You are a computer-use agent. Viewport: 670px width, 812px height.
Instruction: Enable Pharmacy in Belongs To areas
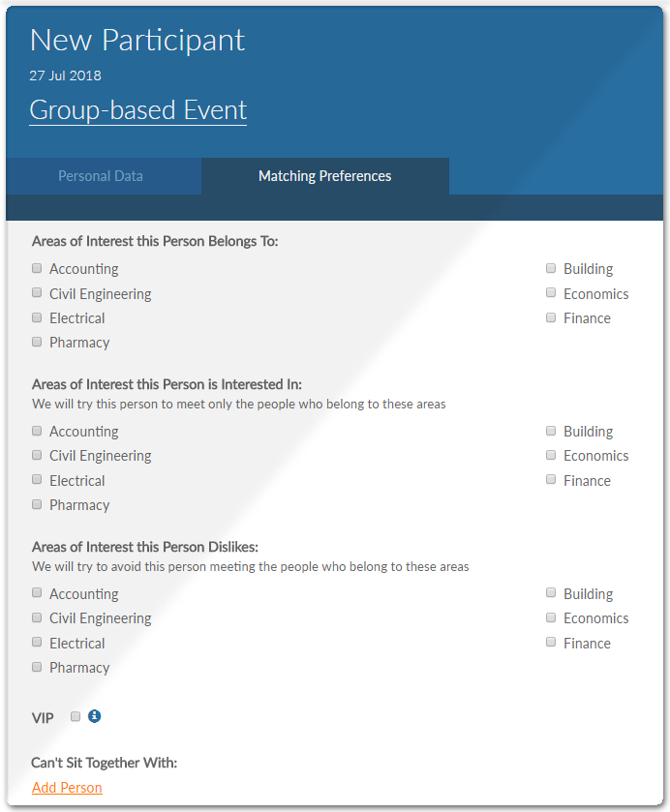37,342
